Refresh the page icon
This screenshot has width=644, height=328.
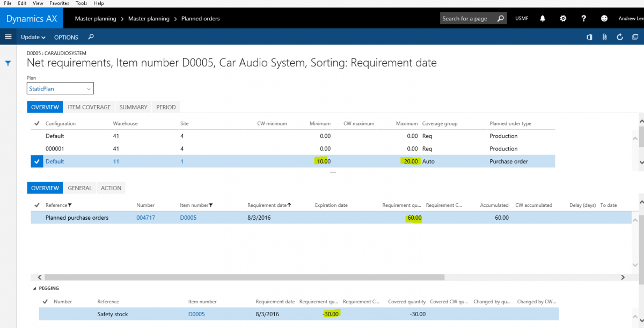pos(620,37)
